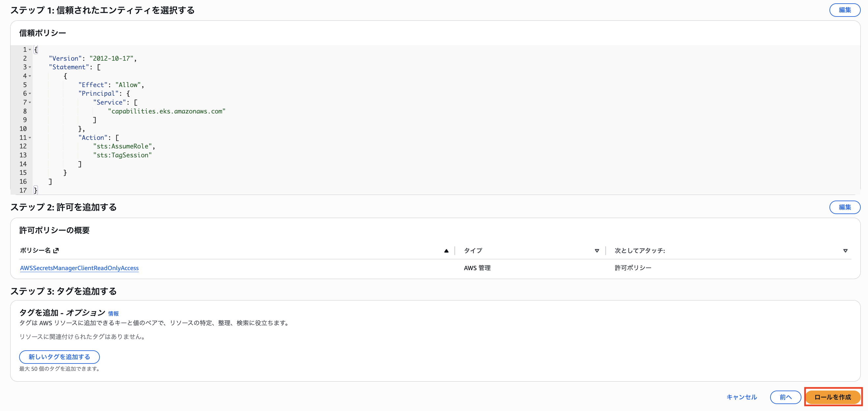Click the 次としてアタッチ column sort arrow
The height and width of the screenshot is (411, 868).
coord(845,250)
